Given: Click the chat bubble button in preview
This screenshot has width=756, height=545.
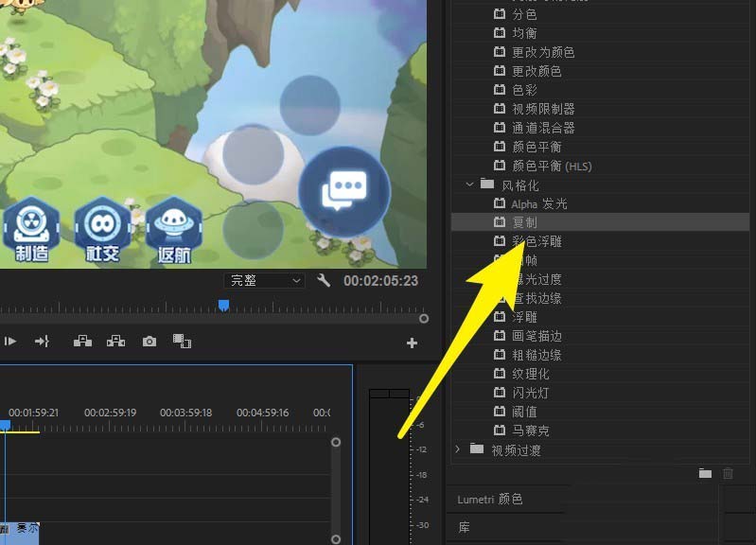Looking at the screenshot, I should [x=343, y=191].
